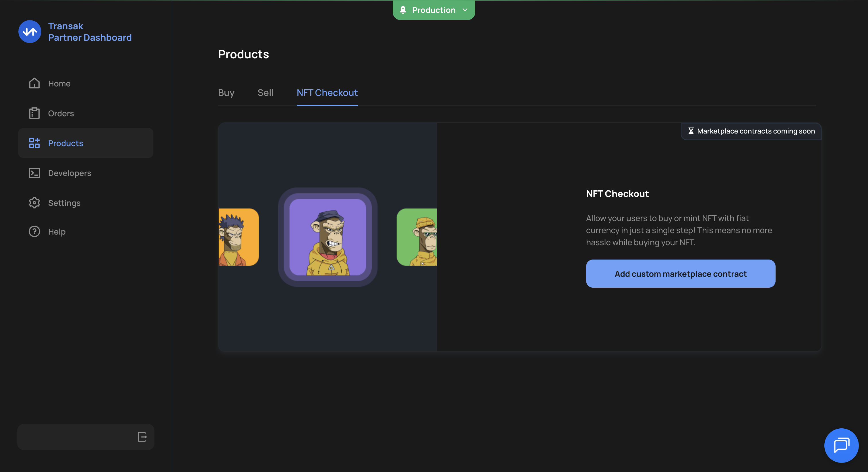Expand the Production environment dropdown chevron
Viewport: 868px width, 472px height.
[465, 10]
